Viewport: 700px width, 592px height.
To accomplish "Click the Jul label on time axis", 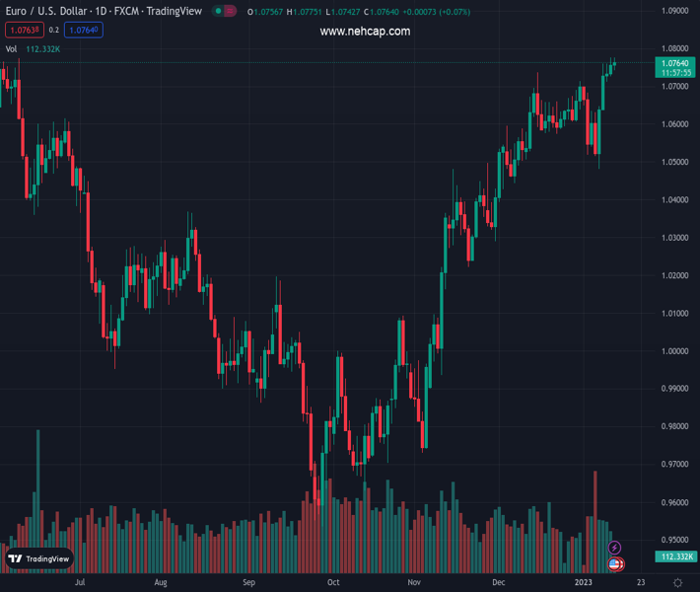I will [x=79, y=583].
